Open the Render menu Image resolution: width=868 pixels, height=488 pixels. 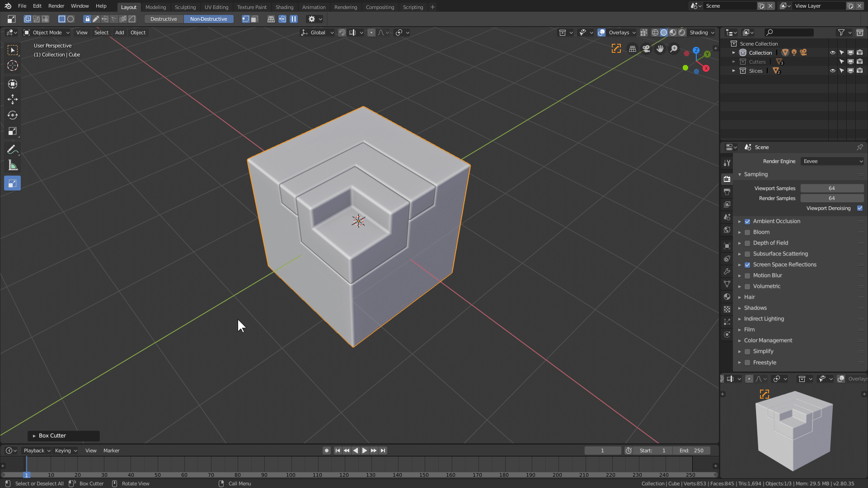click(56, 6)
